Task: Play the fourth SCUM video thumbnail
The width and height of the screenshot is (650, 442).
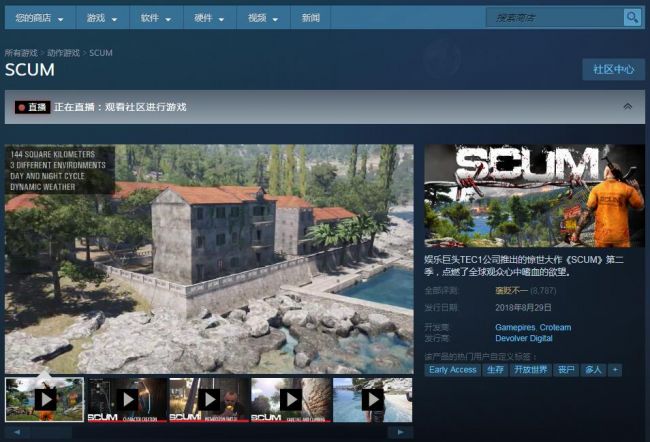Action: 291,399
